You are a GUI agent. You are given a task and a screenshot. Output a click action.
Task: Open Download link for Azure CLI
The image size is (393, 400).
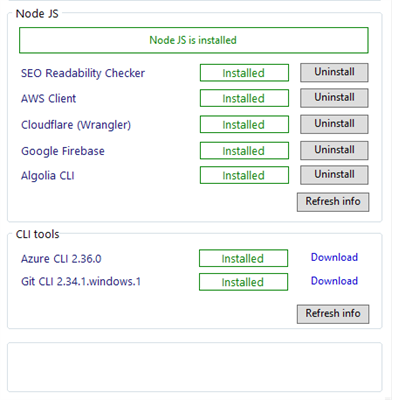tap(334, 257)
